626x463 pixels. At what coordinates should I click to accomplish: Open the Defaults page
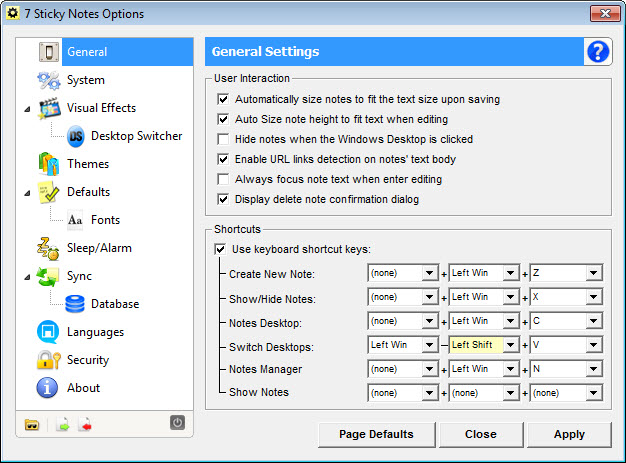tap(88, 192)
